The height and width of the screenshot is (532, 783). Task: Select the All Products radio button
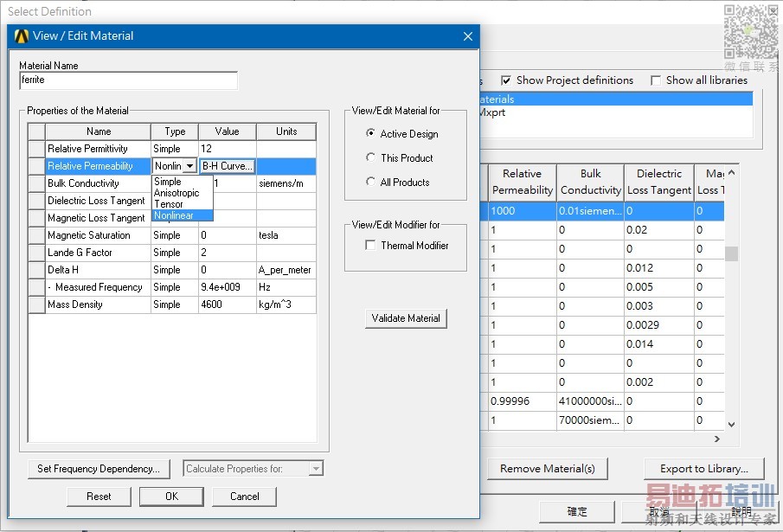371,183
